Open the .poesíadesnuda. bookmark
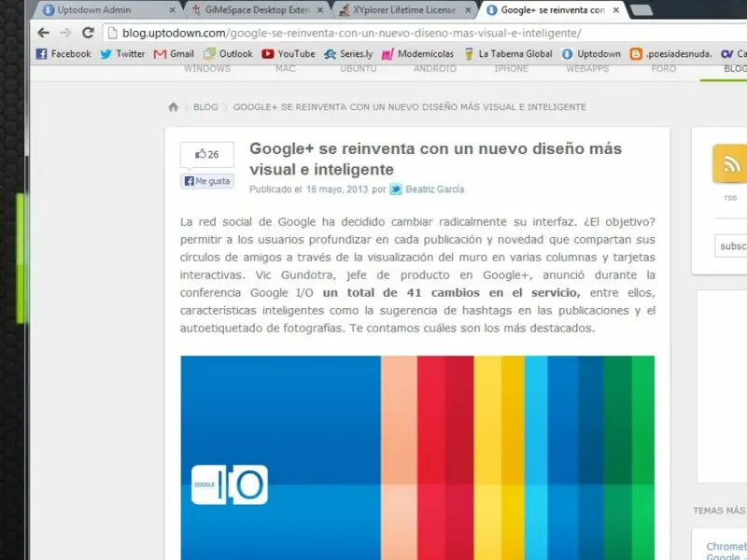The height and width of the screenshot is (560, 747). (x=670, y=54)
